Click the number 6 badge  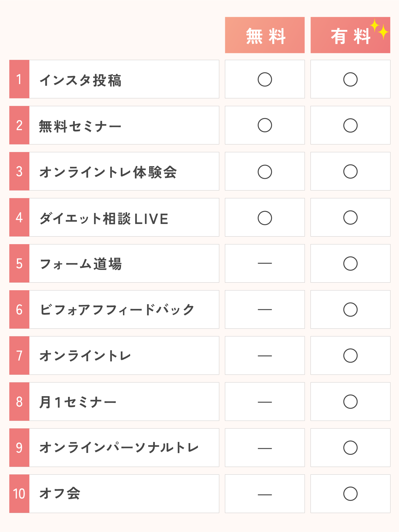19,309
